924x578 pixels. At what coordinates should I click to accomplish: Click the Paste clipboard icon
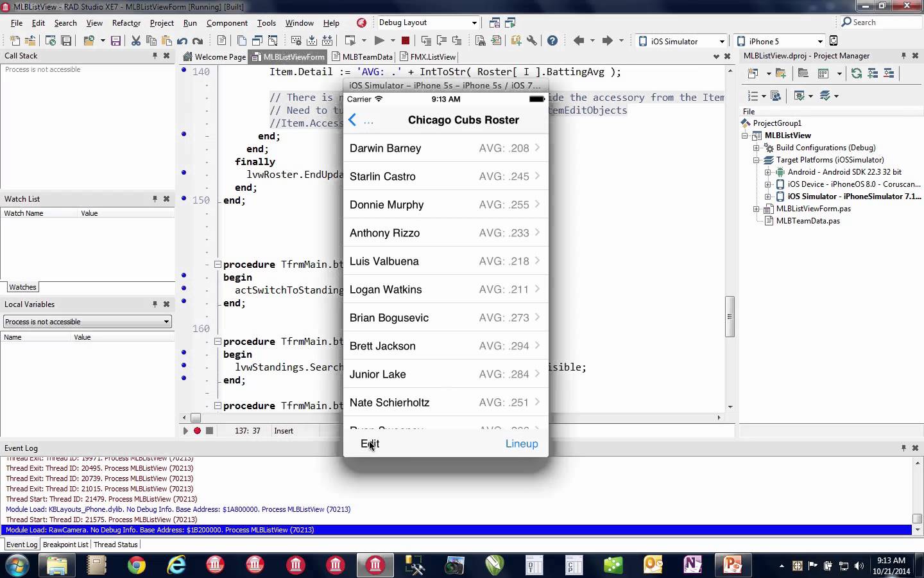[x=167, y=40]
